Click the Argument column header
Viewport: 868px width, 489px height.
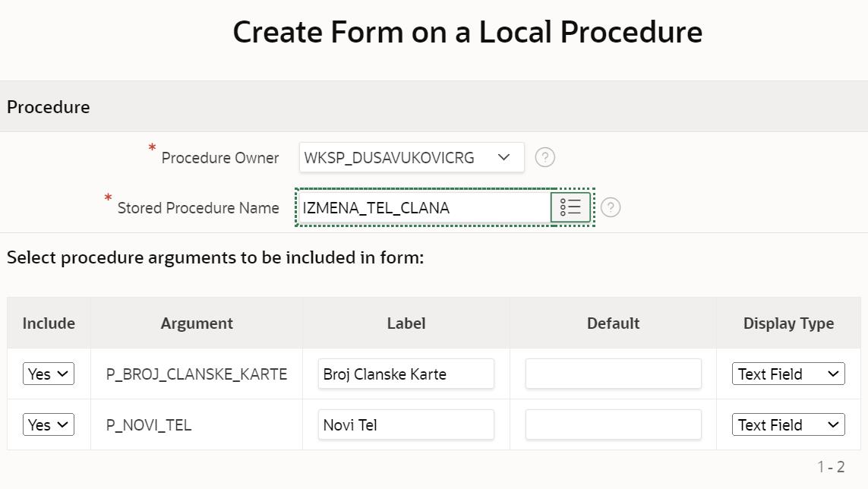pyautogui.click(x=197, y=323)
